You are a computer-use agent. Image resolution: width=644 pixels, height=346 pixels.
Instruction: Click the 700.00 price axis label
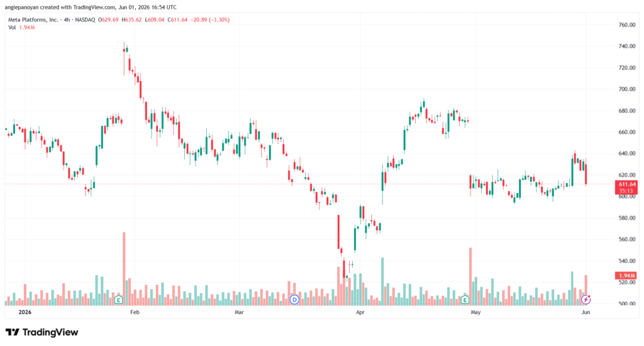pos(627,89)
